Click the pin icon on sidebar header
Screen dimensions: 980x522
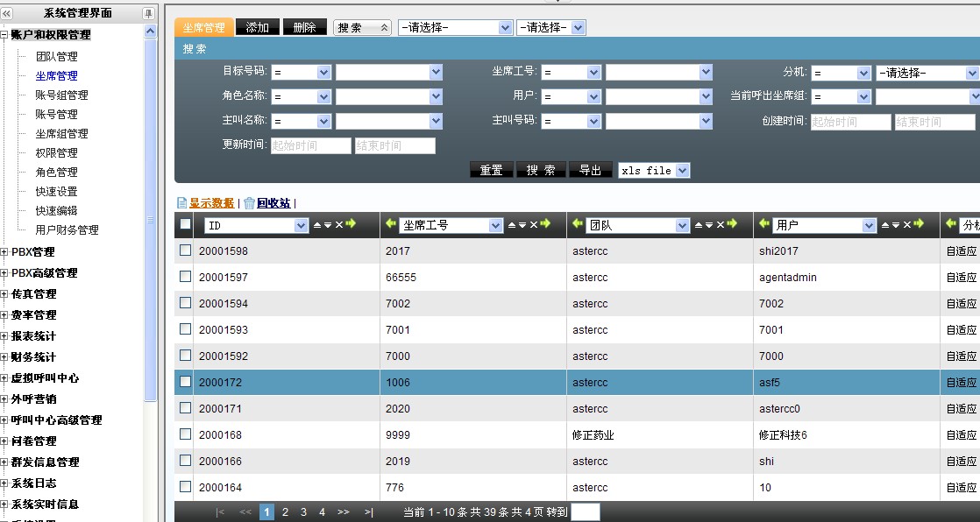pos(148,13)
